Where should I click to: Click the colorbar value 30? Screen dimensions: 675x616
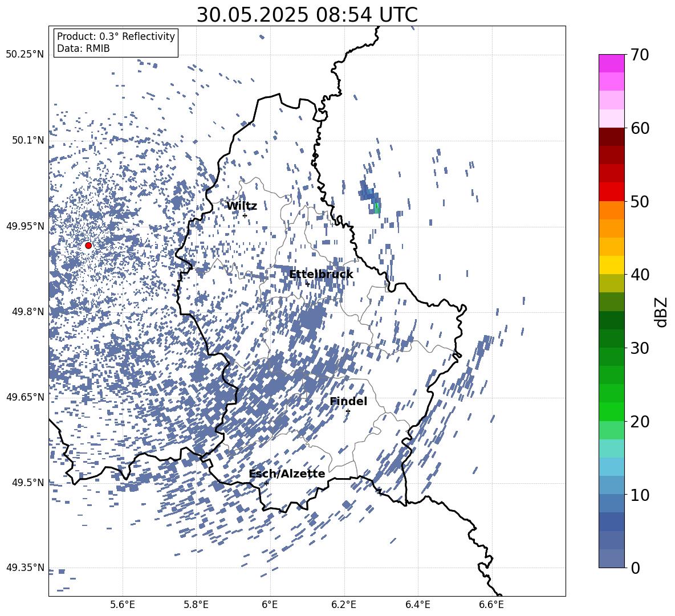click(640, 348)
